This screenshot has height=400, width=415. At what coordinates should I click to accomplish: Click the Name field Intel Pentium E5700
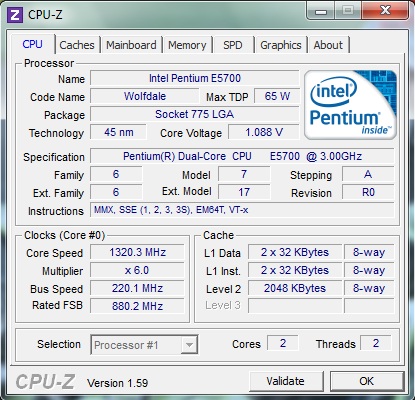(x=195, y=78)
